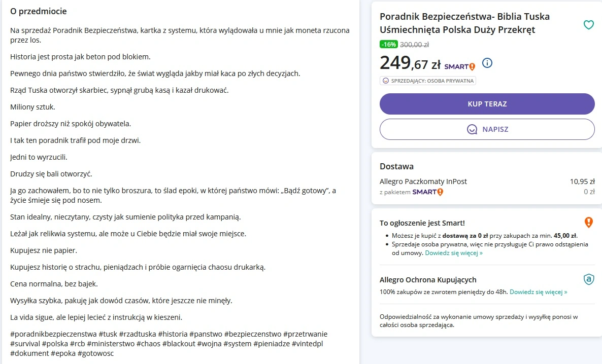The height and width of the screenshot is (364, 602).
Task: Click the orange Smart badge icon
Action: coord(588,222)
